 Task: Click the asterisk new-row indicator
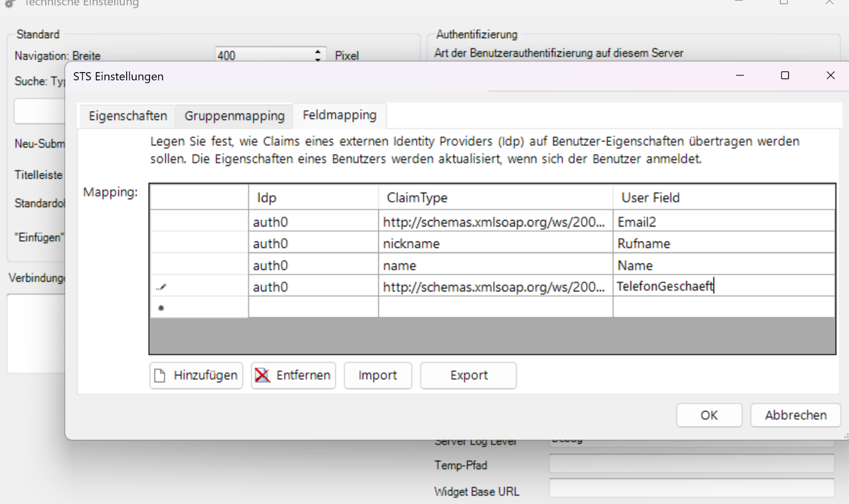point(161,308)
